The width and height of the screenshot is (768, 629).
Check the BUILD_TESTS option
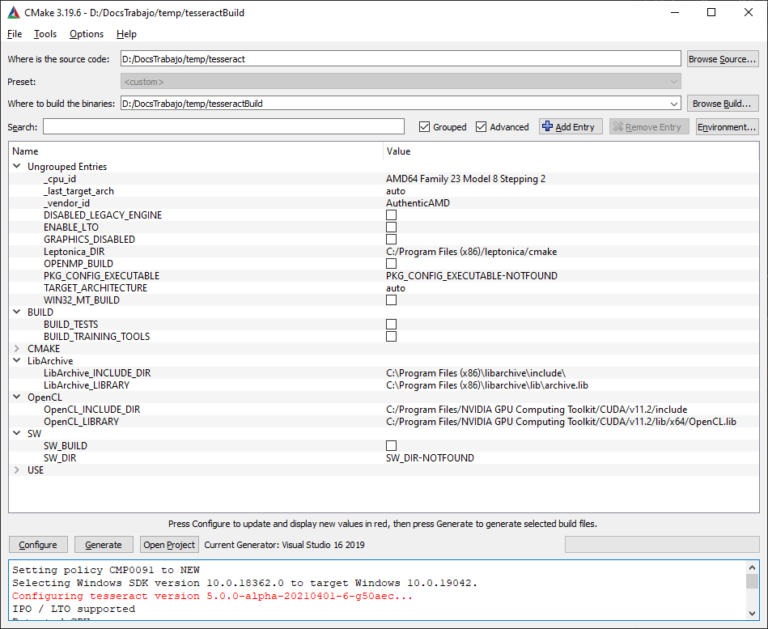click(x=391, y=324)
